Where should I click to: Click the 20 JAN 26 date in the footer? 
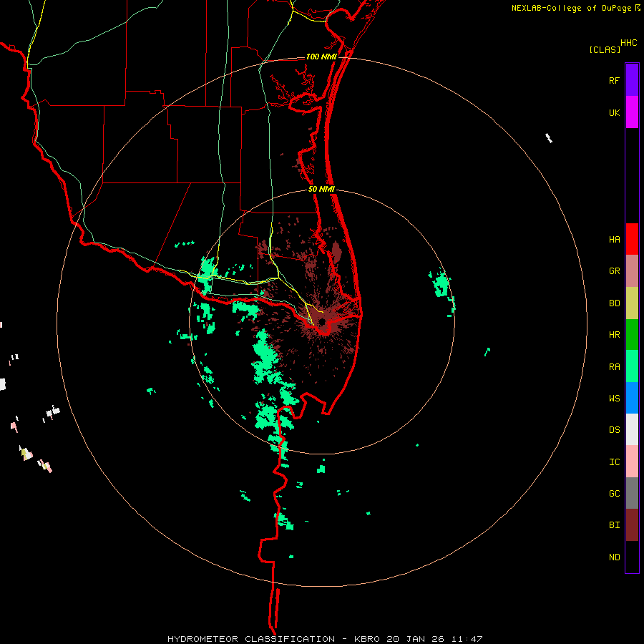[x=415, y=639]
